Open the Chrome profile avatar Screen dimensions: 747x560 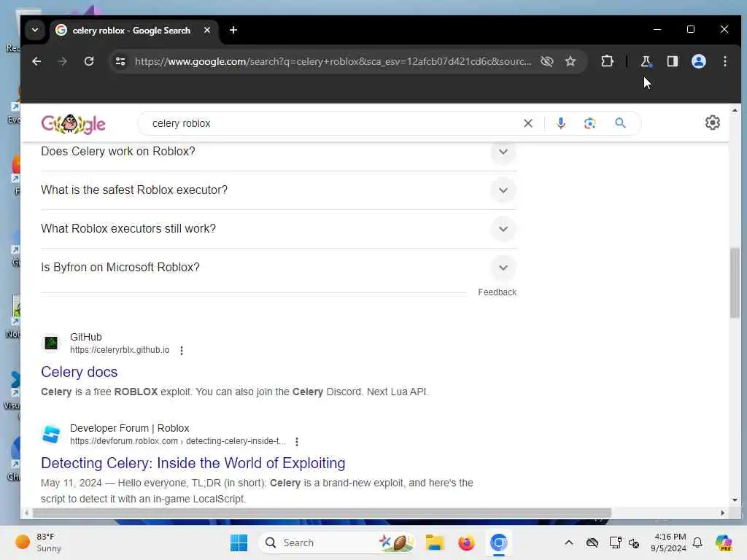698,61
